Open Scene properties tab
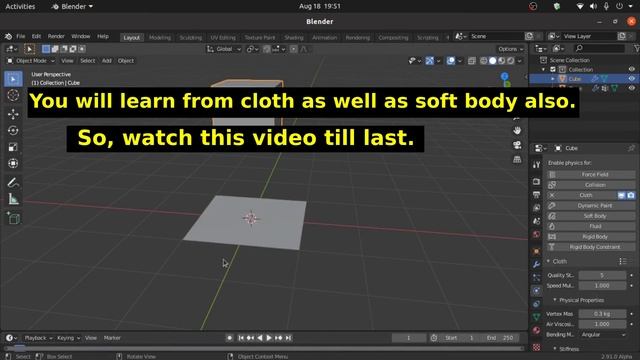The image size is (640, 360). (x=536, y=221)
